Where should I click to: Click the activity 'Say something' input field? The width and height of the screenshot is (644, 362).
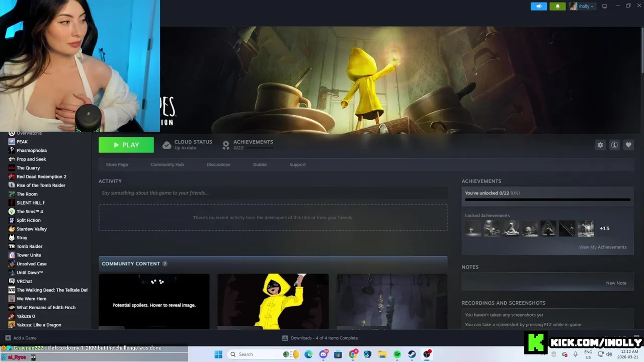point(273,193)
